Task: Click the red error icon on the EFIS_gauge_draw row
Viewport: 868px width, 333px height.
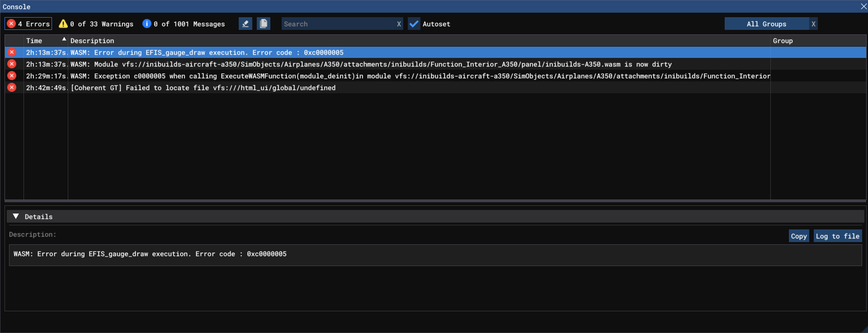Action: pos(12,52)
